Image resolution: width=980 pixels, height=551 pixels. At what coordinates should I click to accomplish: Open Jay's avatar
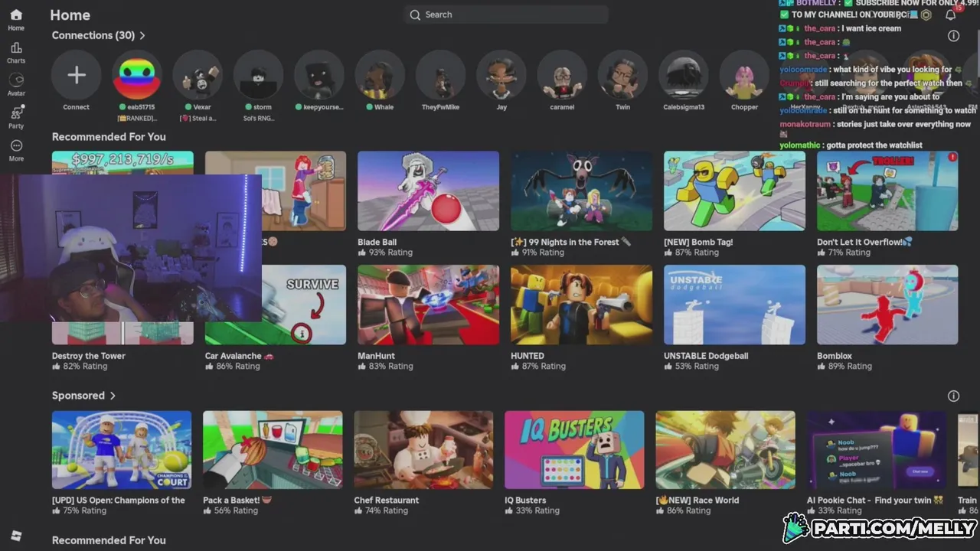tap(501, 75)
